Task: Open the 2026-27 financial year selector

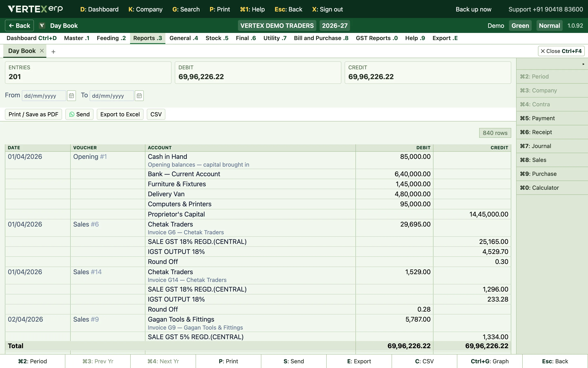Action: (x=335, y=26)
